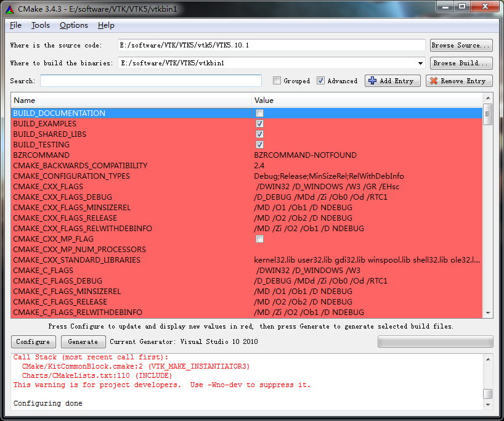Uncheck the BUILD_TESTING checkbox
The height and width of the screenshot is (421, 504).
(x=259, y=145)
